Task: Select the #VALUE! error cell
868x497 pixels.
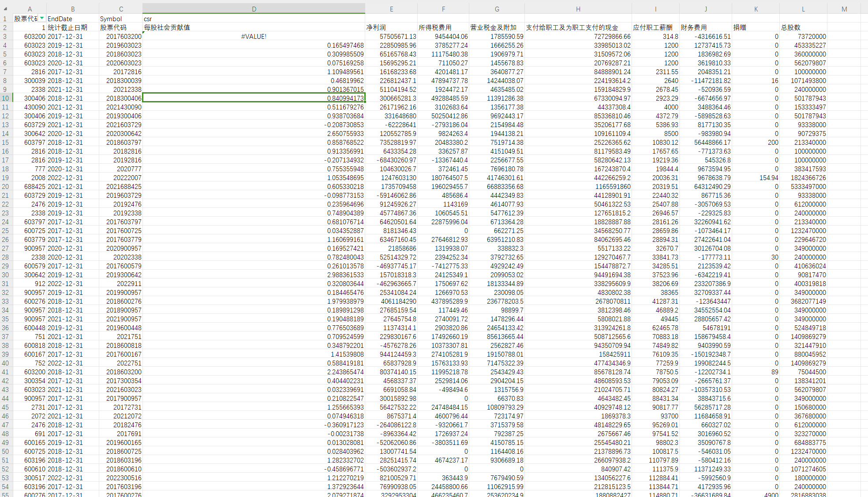Action: 254,36
